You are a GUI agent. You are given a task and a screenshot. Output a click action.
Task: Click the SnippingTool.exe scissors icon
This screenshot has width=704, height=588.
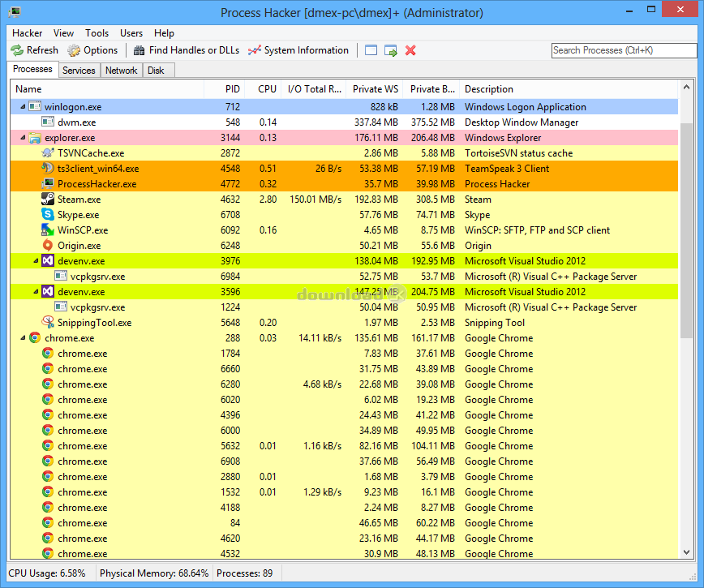[48, 322]
